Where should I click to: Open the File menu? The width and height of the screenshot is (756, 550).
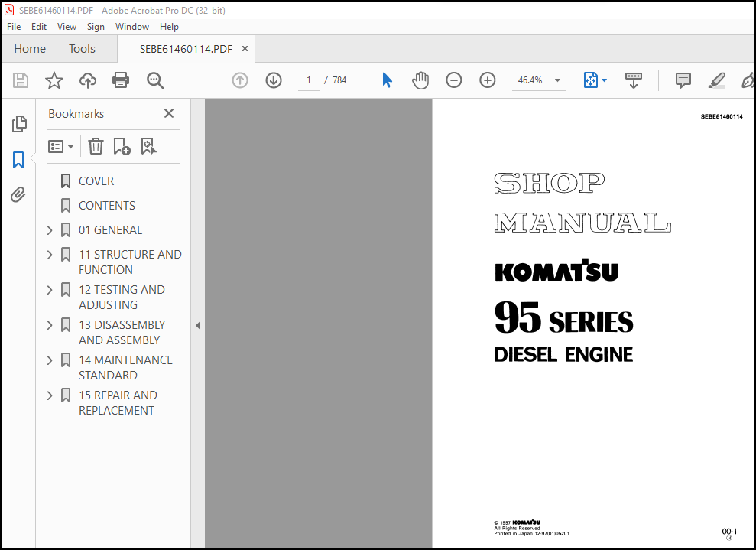pos(14,27)
